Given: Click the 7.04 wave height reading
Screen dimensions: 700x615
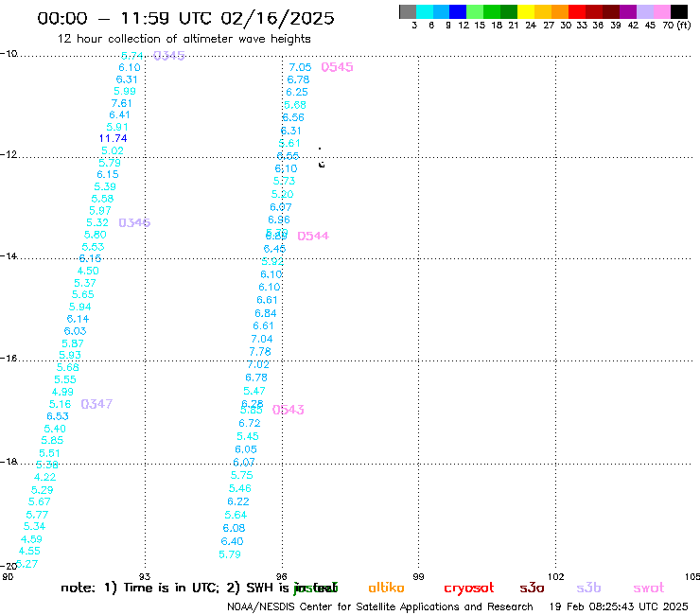Looking at the screenshot, I should [262, 339].
